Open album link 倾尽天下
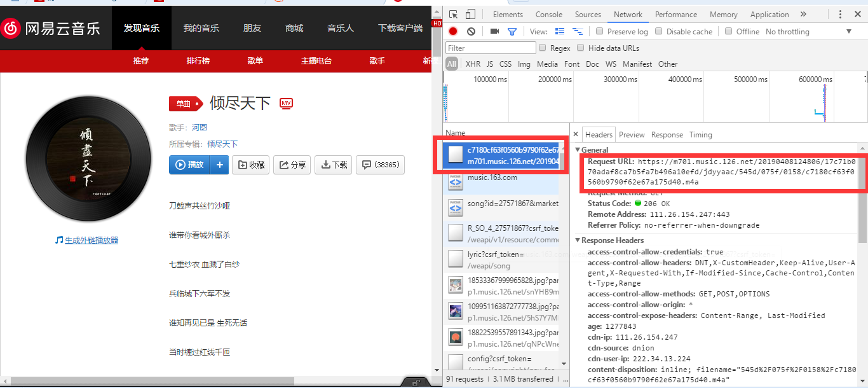 click(x=222, y=144)
